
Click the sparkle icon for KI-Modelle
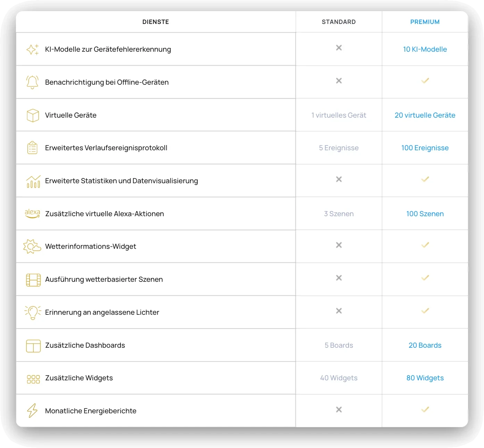click(x=33, y=49)
